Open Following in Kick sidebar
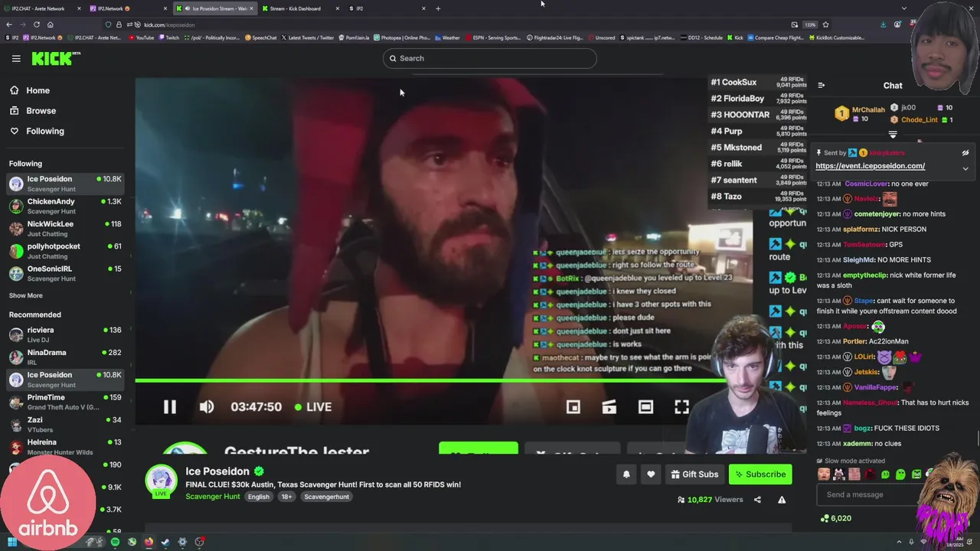Screen dimensions: 980x551 pyautogui.click(x=45, y=131)
